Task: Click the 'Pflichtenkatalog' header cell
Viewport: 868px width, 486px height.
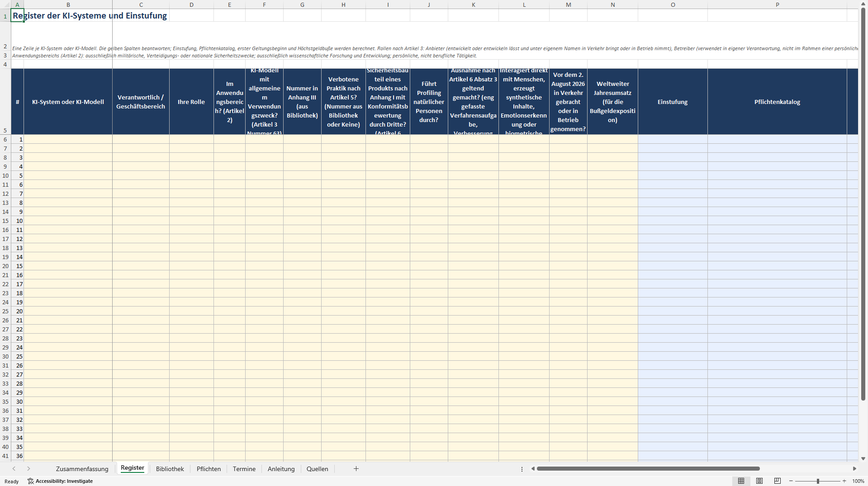Action: pyautogui.click(x=777, y=102)
